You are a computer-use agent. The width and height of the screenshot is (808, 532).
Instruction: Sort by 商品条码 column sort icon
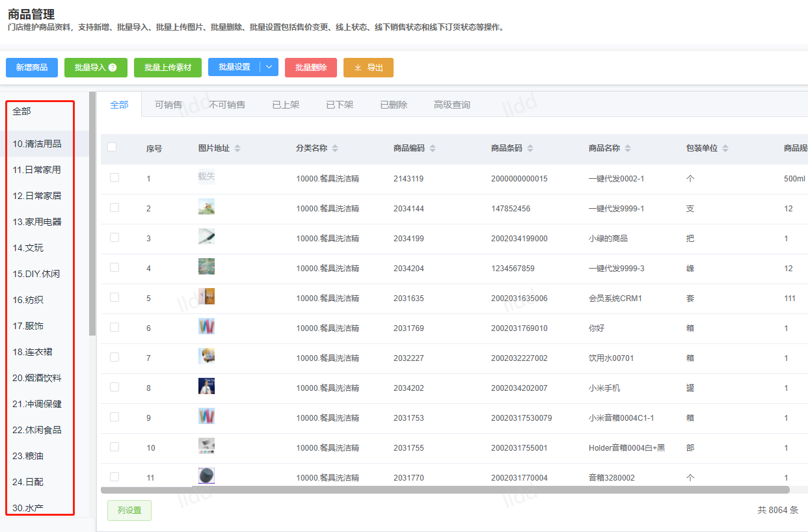click(x=530, y=148)
